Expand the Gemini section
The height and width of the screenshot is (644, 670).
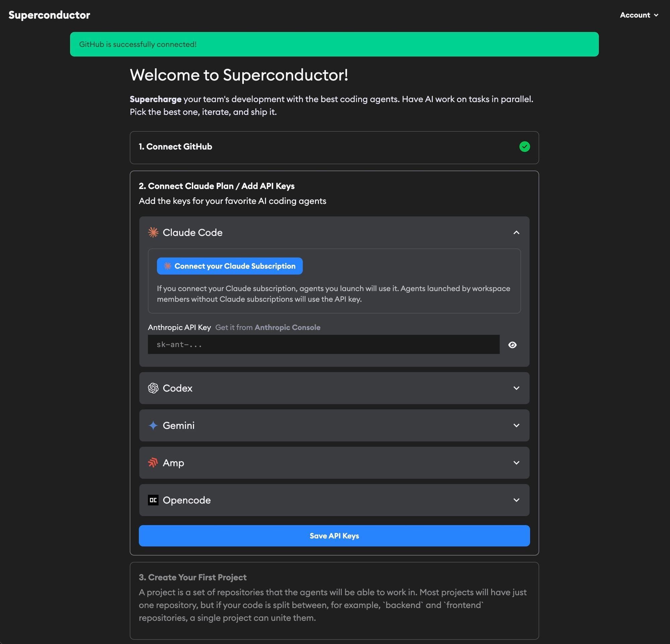(516, 426)
